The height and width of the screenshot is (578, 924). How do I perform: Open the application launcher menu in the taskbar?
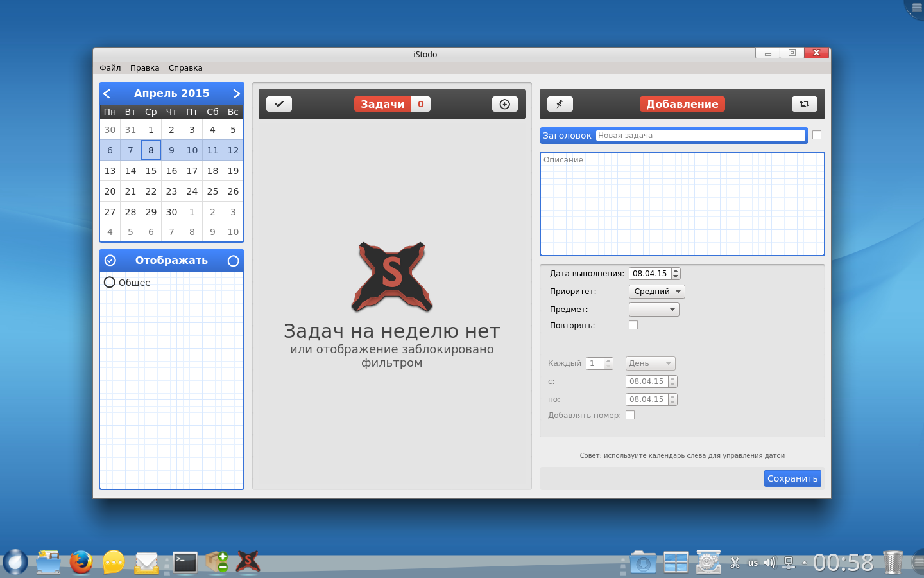click(x=15, y=562)
